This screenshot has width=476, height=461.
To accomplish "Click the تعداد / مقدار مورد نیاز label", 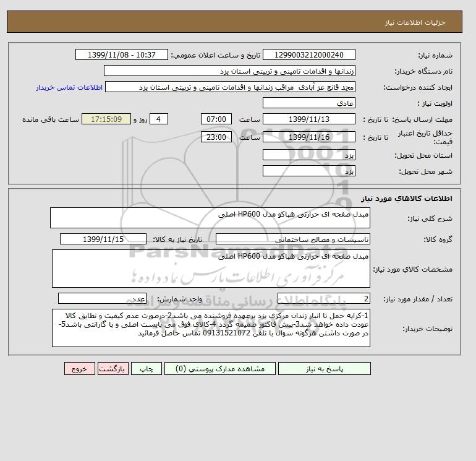I will [x=418, y=299].
